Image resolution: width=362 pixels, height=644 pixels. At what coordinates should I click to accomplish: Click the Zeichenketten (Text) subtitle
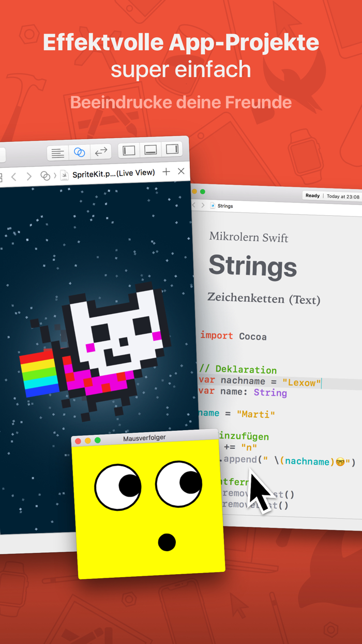pos(264,299)
